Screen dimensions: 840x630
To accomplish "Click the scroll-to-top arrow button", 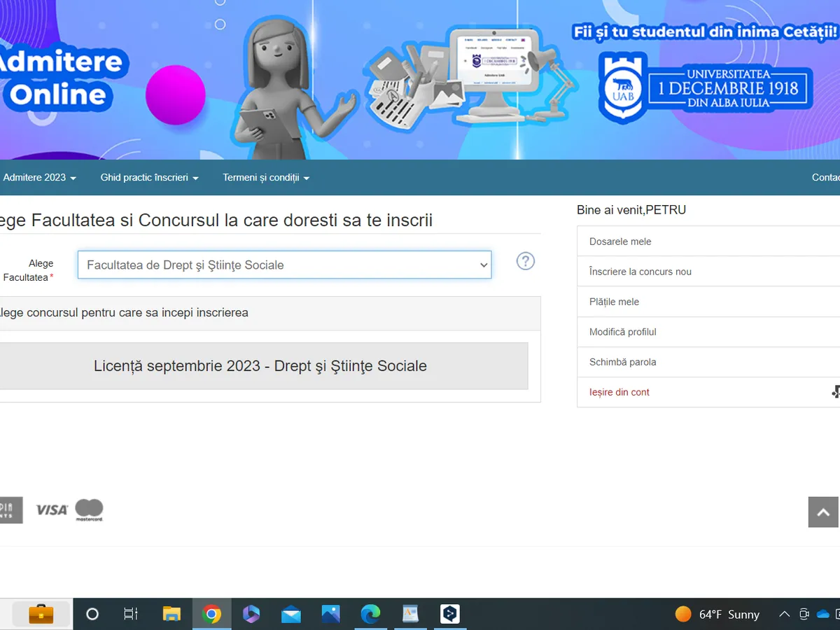I will tap(823, 512).
